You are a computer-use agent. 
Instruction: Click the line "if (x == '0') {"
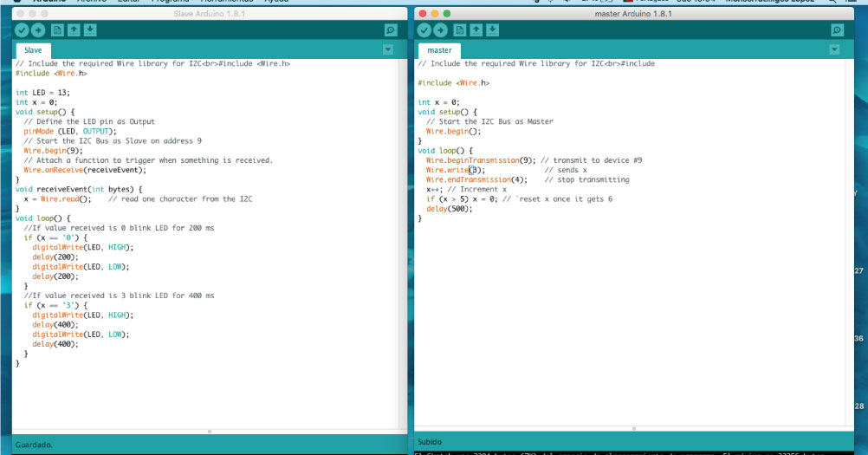pos(55,237)
